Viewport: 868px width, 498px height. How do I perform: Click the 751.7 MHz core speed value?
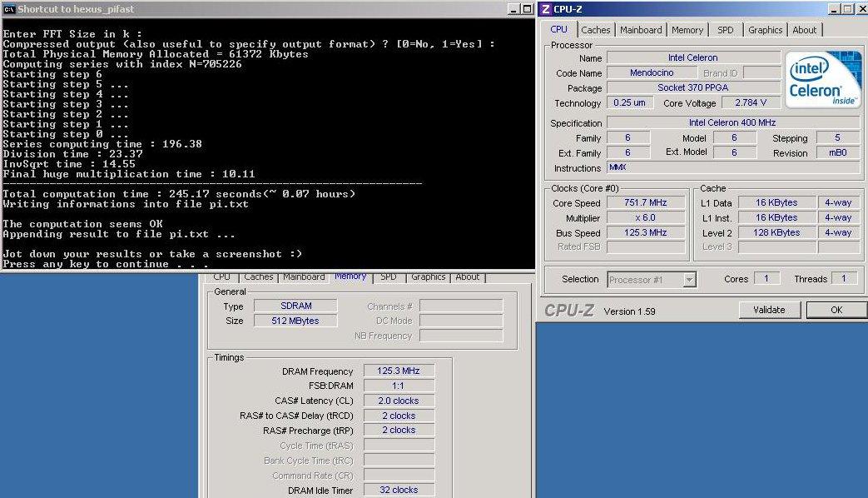646,202
